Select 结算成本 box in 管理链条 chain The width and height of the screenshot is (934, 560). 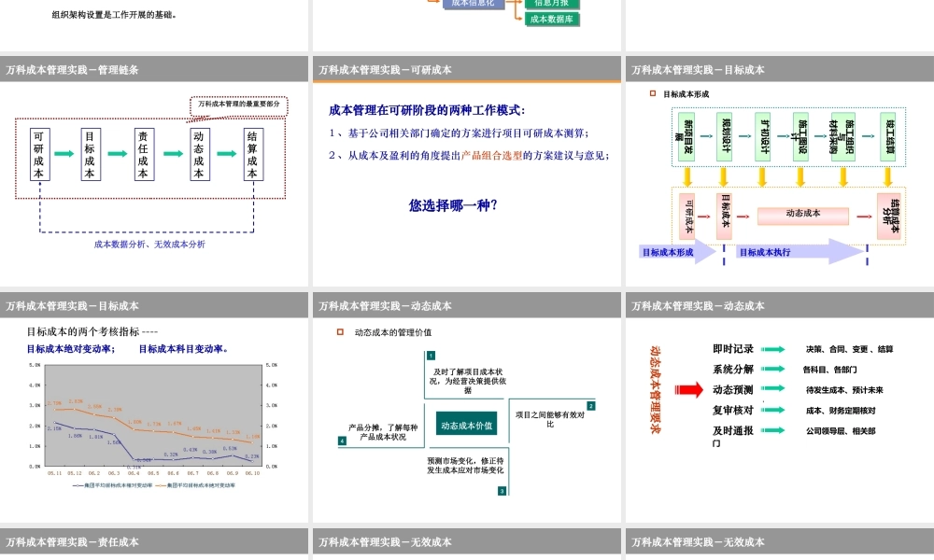[252, 155]
